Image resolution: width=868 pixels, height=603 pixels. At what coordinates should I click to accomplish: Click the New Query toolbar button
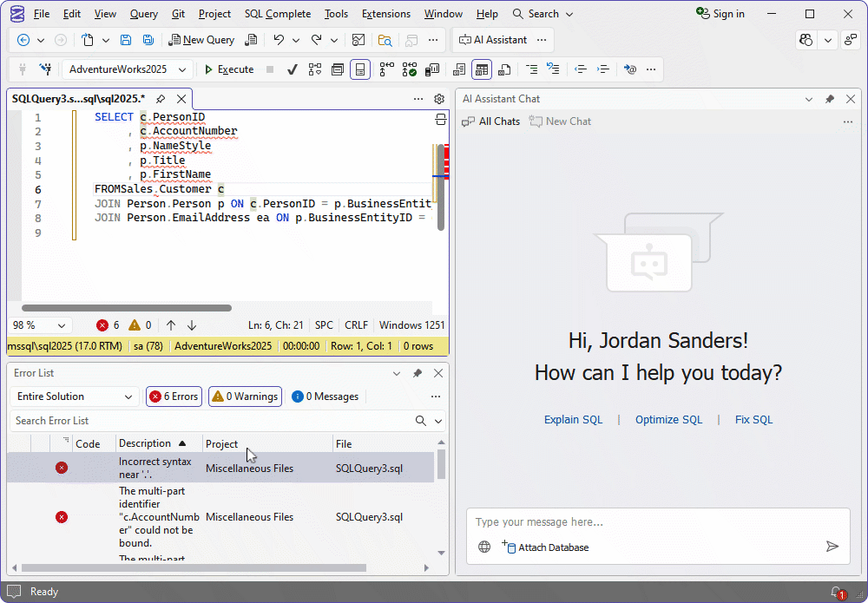coord(201,40)
